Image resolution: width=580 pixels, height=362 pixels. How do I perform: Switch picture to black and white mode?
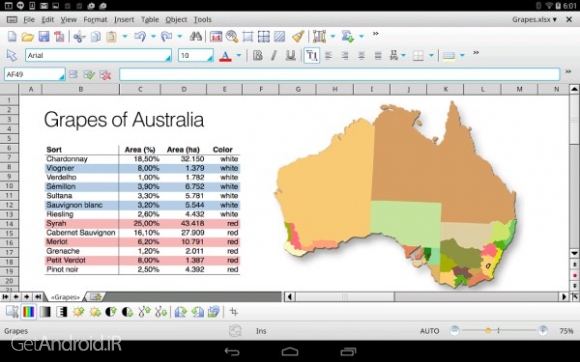point(62,312)
